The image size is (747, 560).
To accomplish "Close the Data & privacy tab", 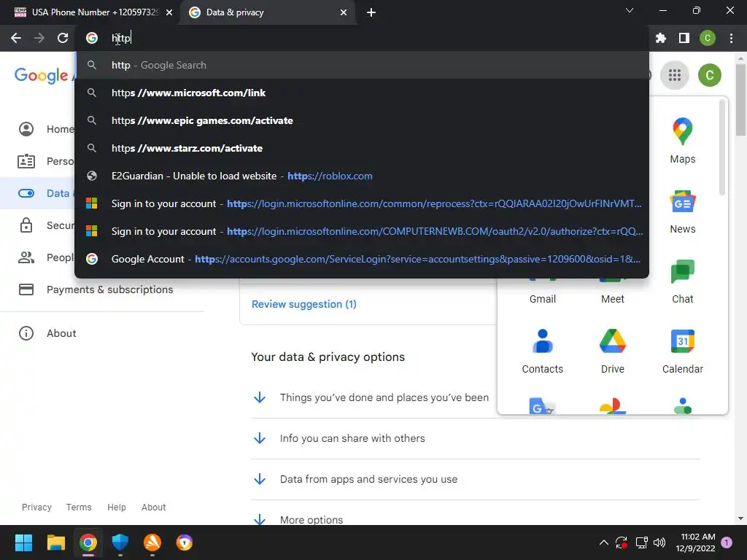I will [x=344, y=12].
